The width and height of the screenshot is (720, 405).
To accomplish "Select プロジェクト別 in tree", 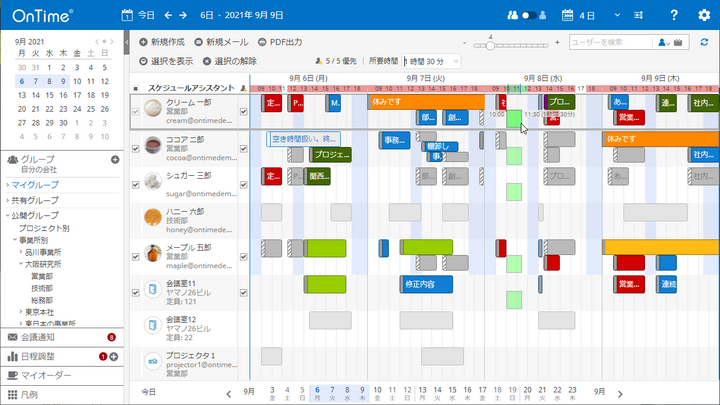I will (x=44, y=228).
